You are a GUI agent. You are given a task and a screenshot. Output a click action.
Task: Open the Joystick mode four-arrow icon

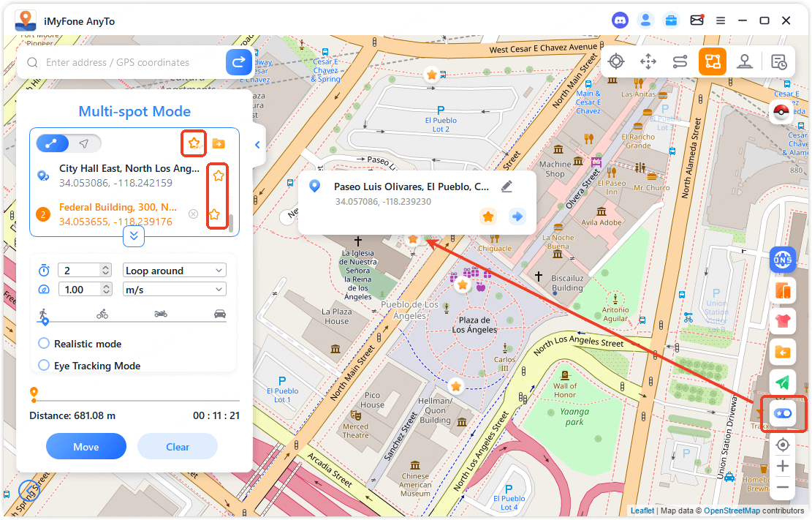pyautogui.click(x=648, y=62)
